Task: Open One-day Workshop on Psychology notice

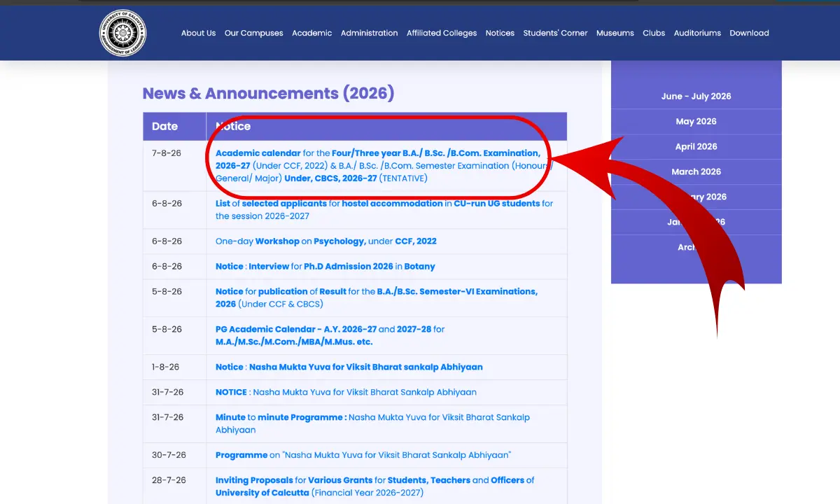Action: pyautogui.click(x=326, y=241)
